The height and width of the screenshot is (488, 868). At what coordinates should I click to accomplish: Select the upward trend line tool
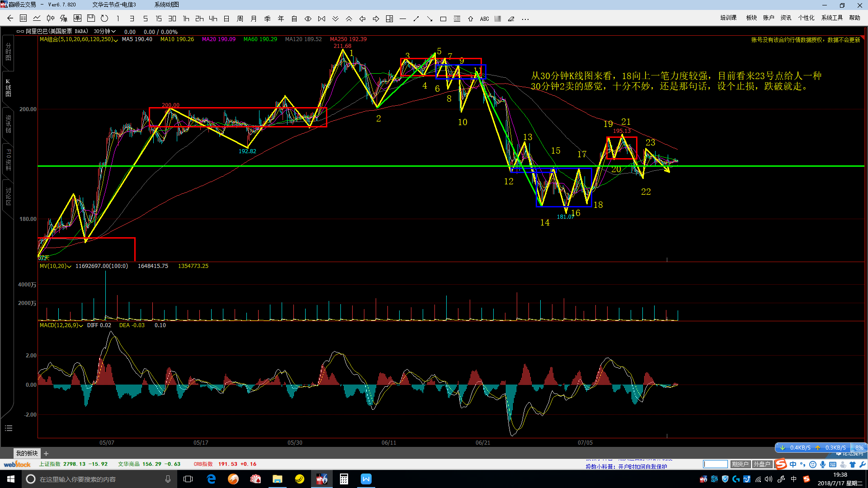(416, 19)
